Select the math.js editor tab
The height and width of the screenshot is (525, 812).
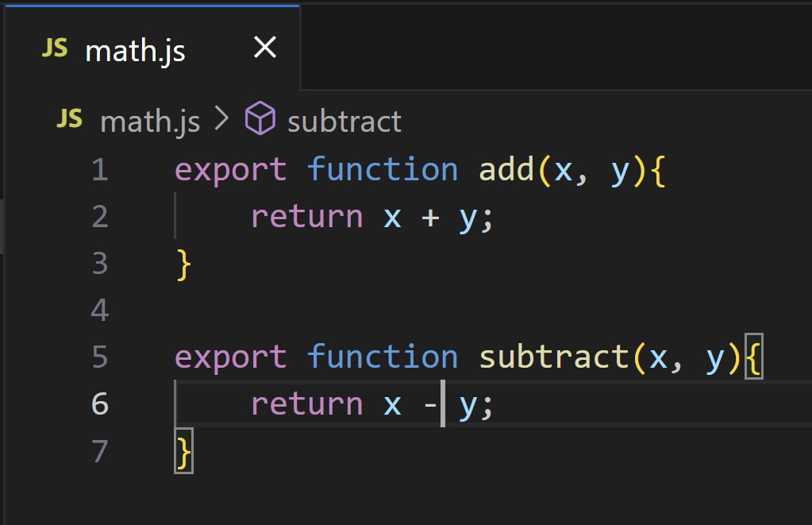click(x=152, y=48)
